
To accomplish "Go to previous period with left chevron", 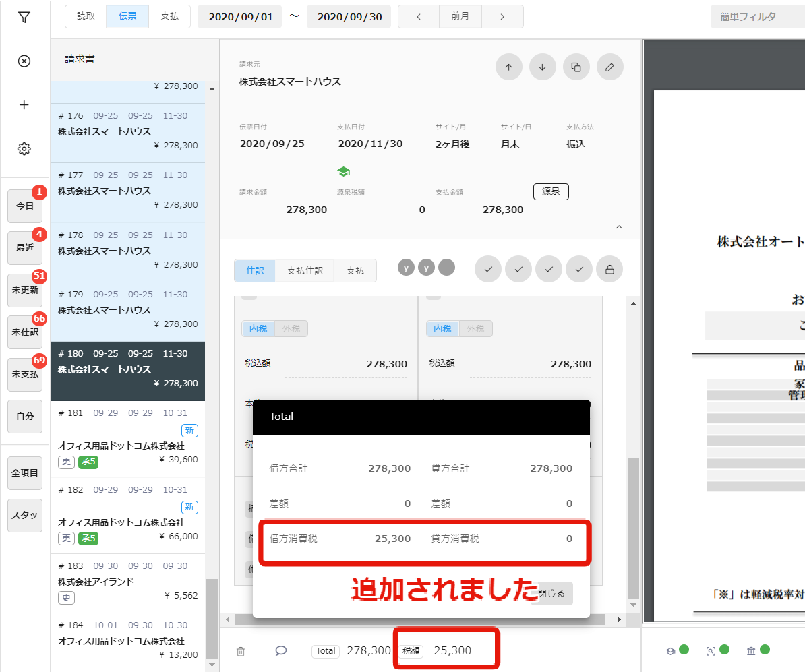I will tap(419, 16).
